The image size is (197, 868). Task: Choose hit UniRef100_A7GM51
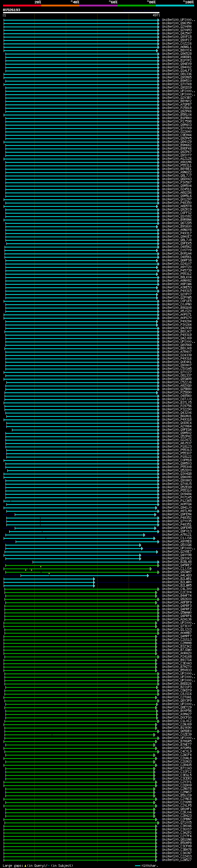pyautogui.click(x=176, y=748)
